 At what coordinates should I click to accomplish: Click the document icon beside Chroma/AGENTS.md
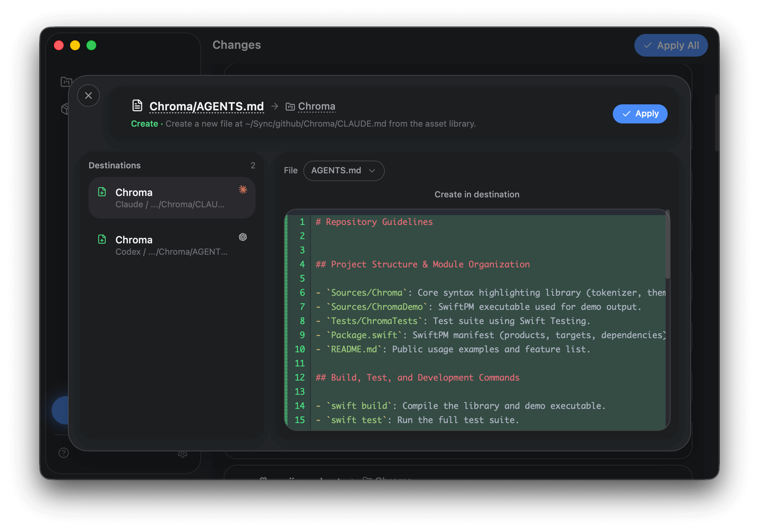pos(137,105)
